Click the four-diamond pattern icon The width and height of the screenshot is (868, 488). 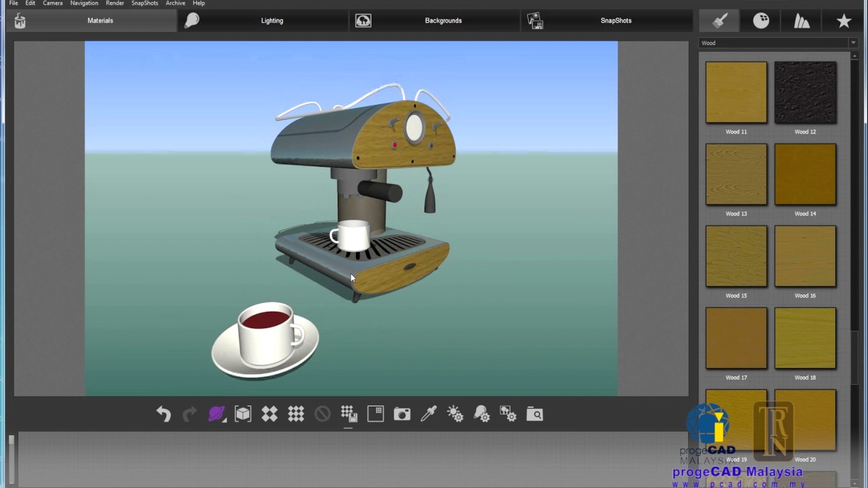tap(269, 414)
